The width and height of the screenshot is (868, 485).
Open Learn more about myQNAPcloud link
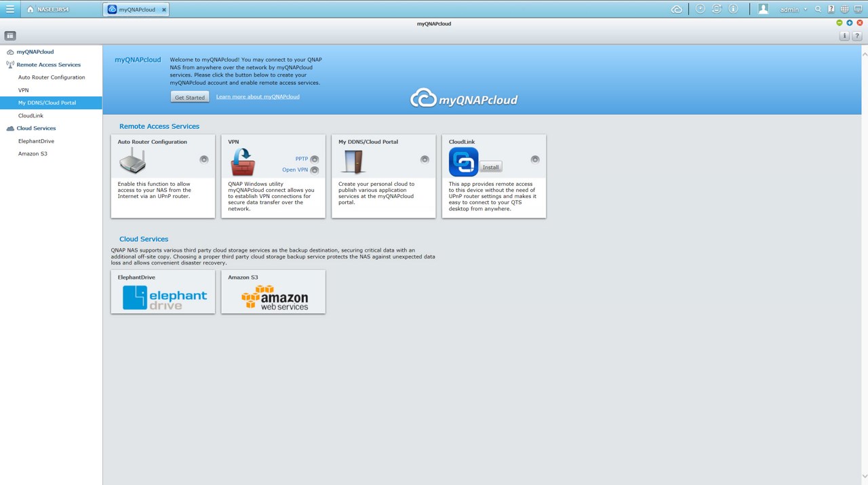[x=258, y=97]
